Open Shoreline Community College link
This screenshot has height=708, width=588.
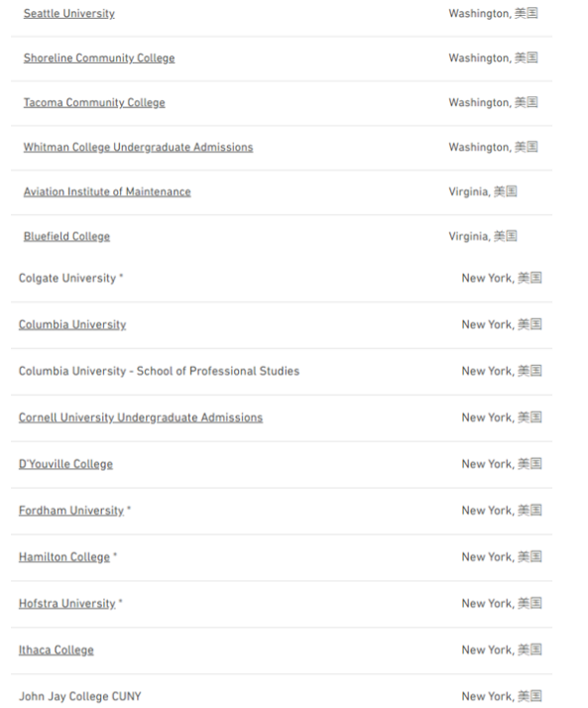click(99, 59)
